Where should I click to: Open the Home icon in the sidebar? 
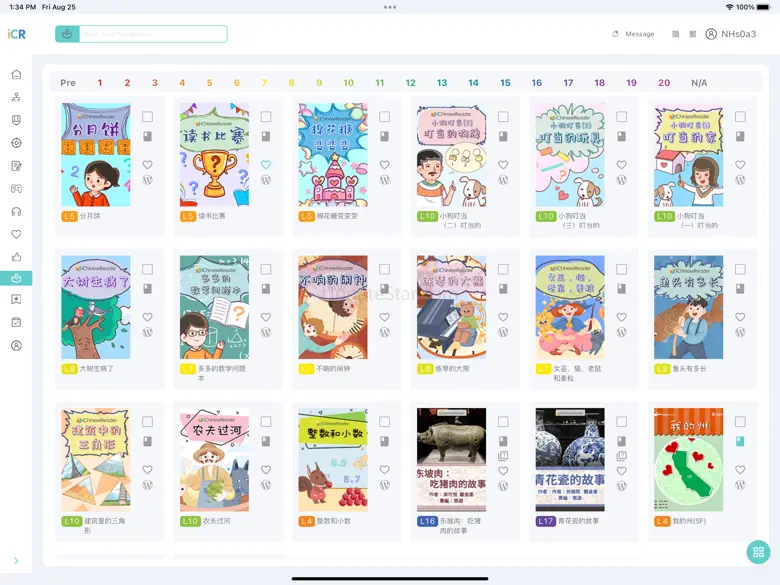[x=16, y=74]
